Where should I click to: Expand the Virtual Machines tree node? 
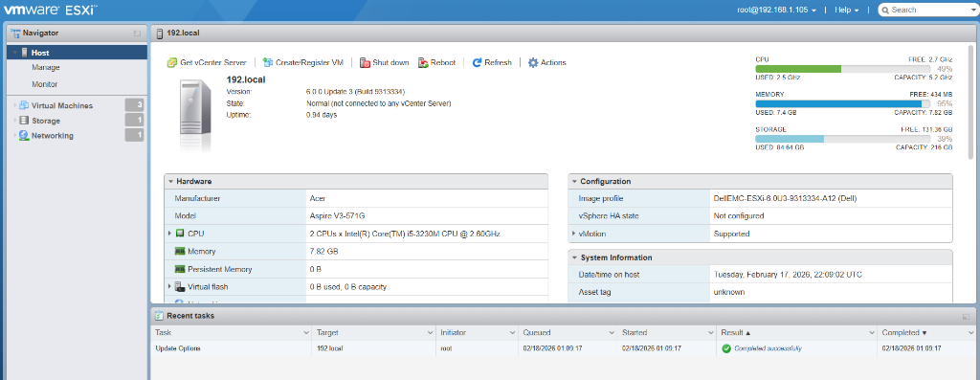point(15,105)
